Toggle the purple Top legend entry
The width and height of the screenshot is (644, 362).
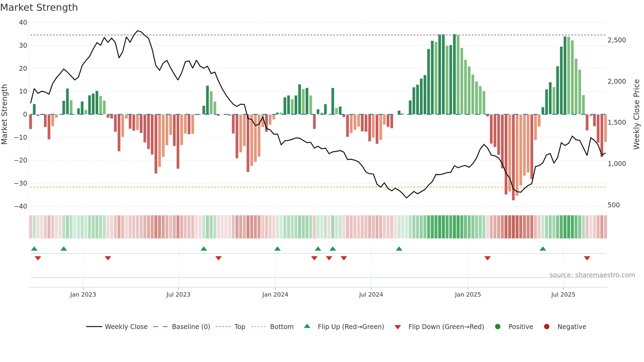click(x=230, y=327)
